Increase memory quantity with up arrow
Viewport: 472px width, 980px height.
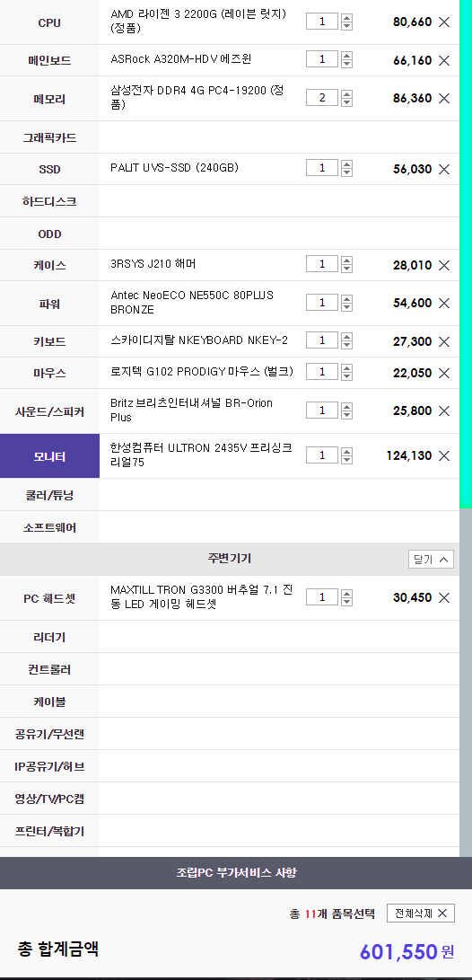pyautogui.click(x=346, y=93)
